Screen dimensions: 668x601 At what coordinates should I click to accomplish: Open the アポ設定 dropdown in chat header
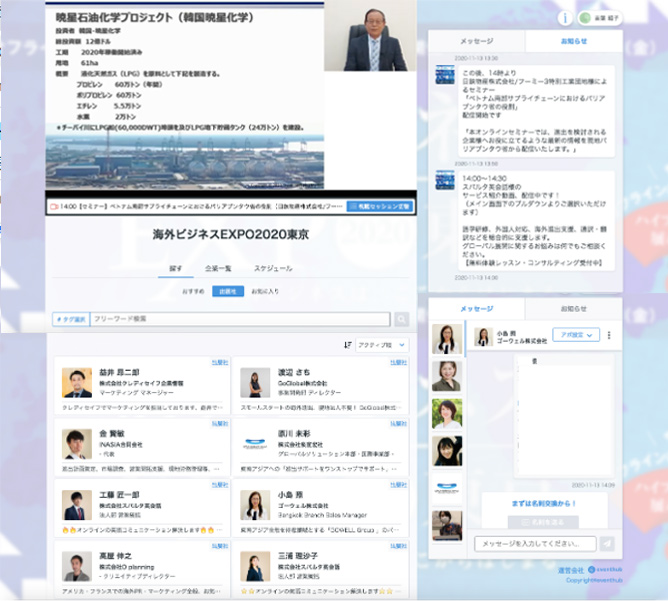(576, 335)
